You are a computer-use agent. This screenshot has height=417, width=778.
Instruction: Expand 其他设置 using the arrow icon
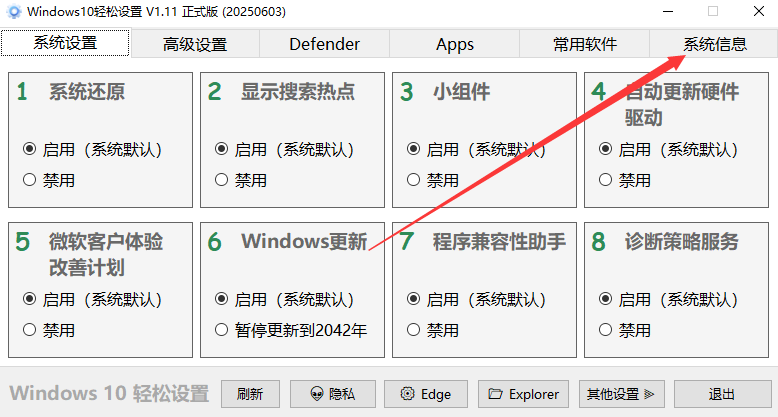[649, 394]
